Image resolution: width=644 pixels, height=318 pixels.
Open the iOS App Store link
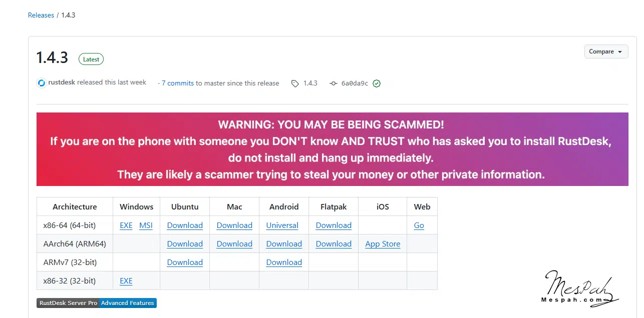(x=383, y=244)
